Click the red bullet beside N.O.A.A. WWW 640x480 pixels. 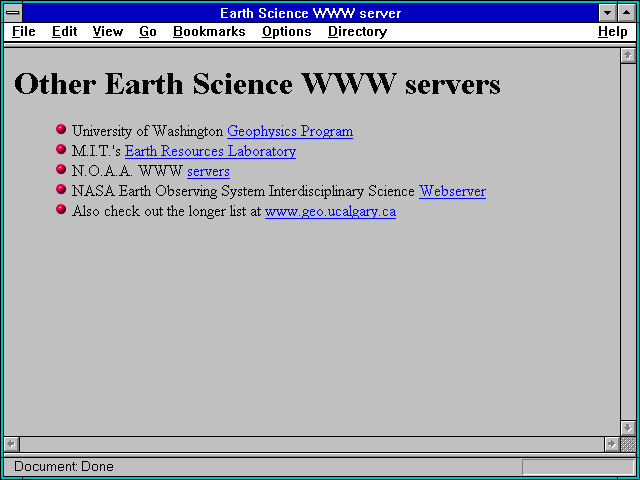(61, 169)
